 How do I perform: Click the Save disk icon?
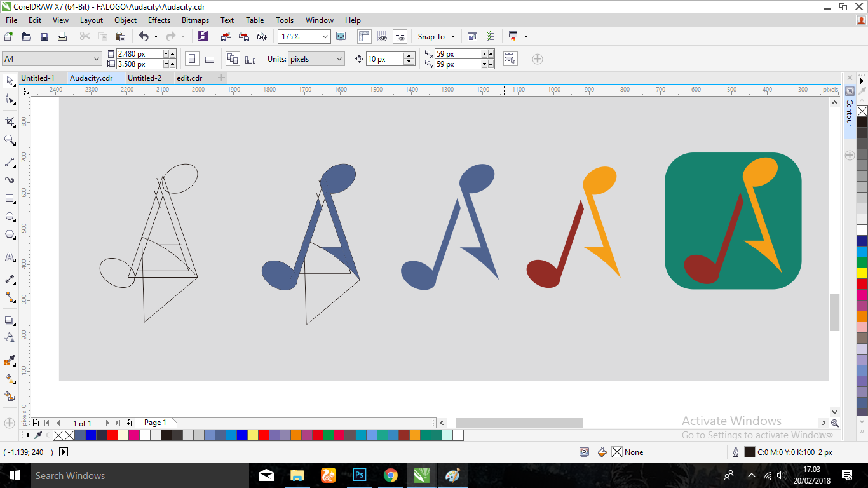(44, 37)
